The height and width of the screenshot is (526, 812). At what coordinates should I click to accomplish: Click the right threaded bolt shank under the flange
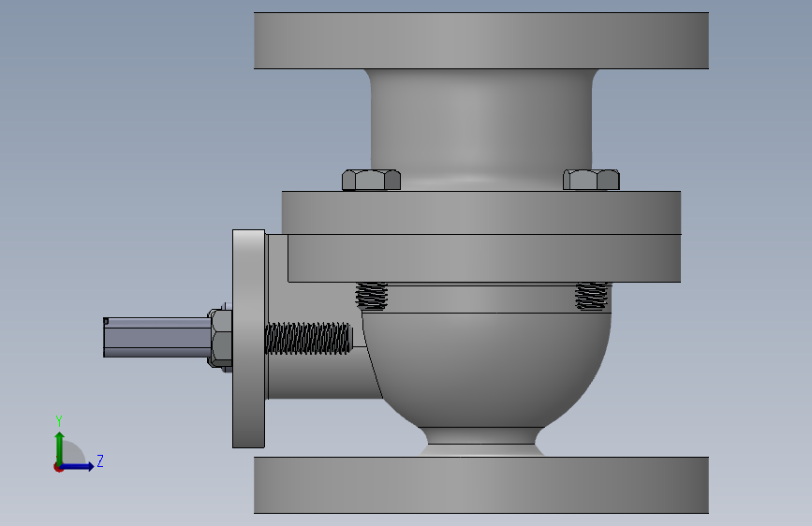tap(591, 296)
